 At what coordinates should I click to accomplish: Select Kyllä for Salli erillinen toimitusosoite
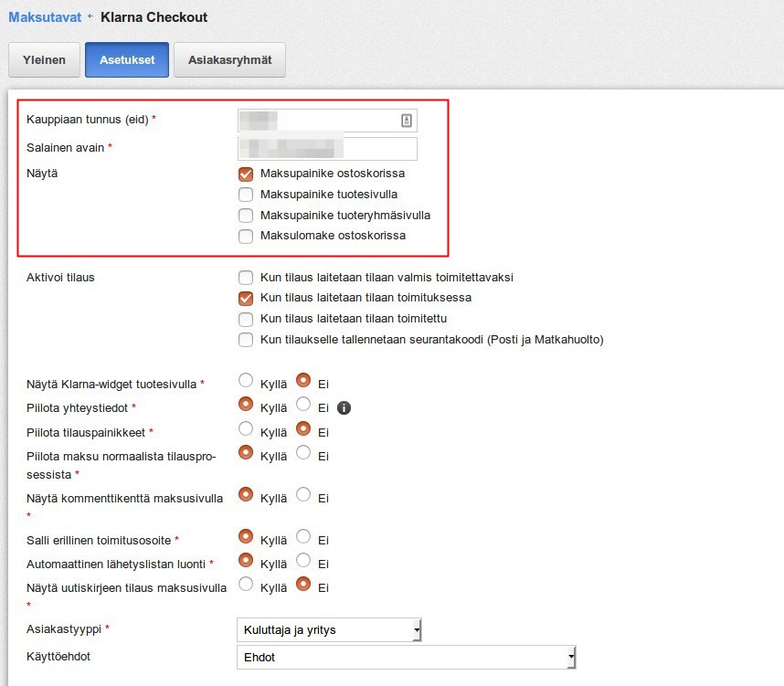(x=246, y=536)
